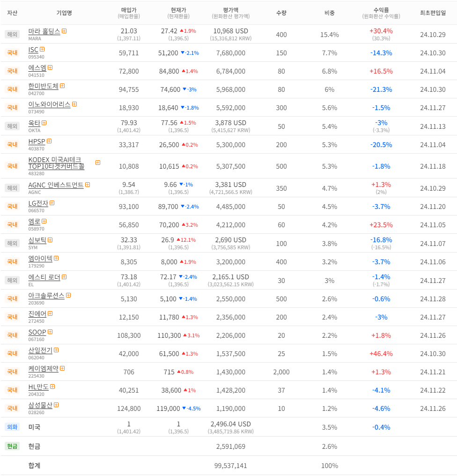Screen dimensions: 457x476
Task: Open the 이노와이어리스 company link
Action: point(50,104)
